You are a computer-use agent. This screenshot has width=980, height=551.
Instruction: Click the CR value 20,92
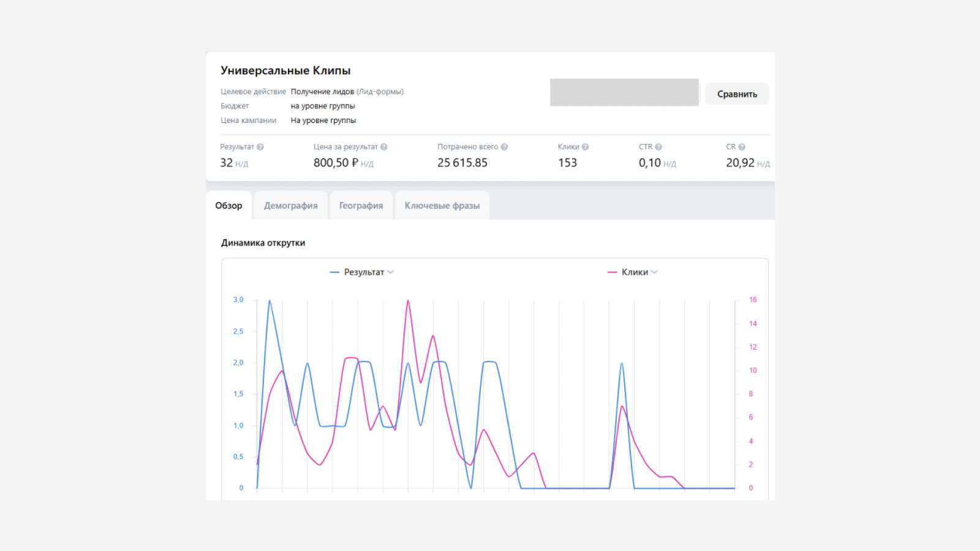(740, 163)
